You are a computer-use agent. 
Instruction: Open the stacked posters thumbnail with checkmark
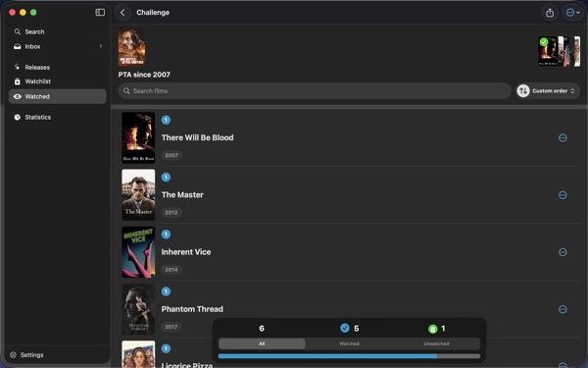point(560,51)
